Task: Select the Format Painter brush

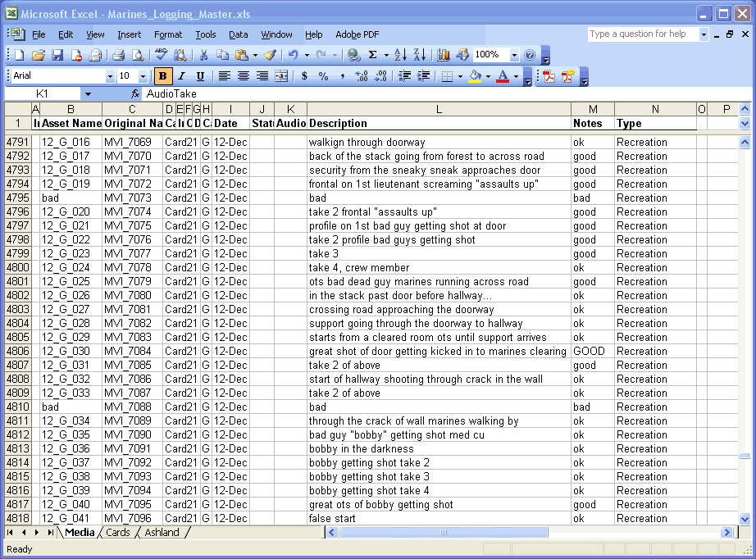Action: pyautogui.click(x=270, y=55)
